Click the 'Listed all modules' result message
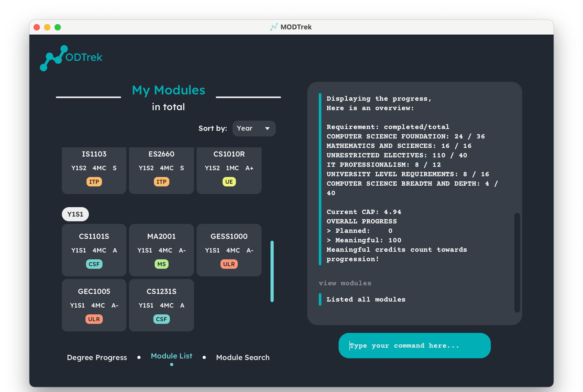Screen dimensions: 583x392 (x=366, y=299)
